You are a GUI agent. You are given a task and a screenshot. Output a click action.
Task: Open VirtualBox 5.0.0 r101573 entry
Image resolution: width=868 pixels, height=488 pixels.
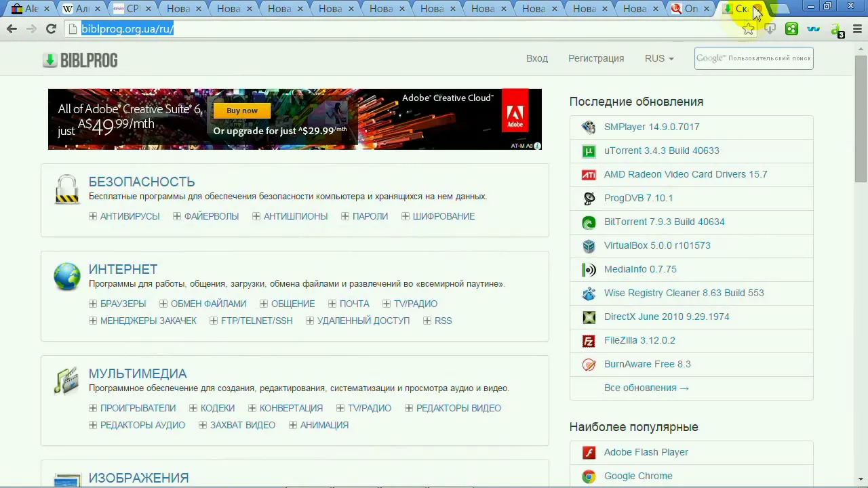(x=657, y=245)
